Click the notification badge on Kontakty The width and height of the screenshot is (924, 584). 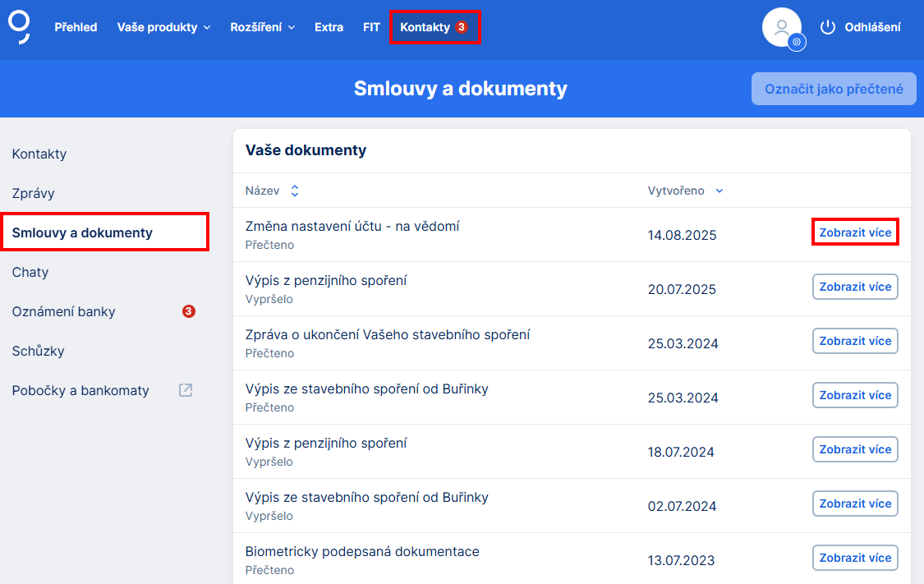[460, 26]
